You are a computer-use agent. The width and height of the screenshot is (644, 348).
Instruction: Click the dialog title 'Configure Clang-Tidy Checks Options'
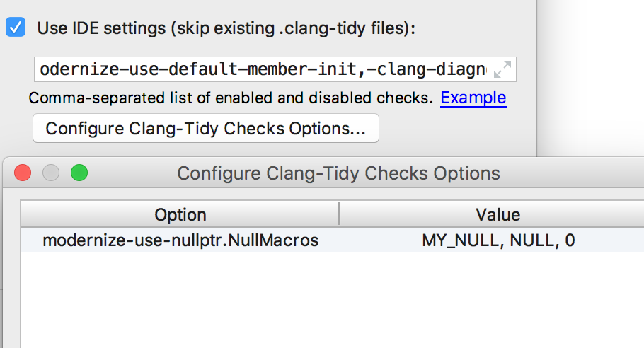click(x=338, y=173)
